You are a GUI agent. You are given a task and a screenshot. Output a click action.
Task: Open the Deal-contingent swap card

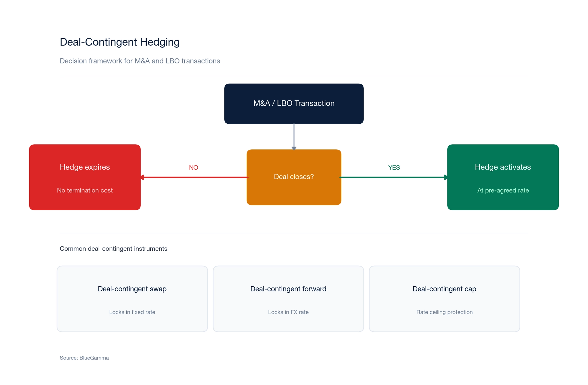(132, 298)
